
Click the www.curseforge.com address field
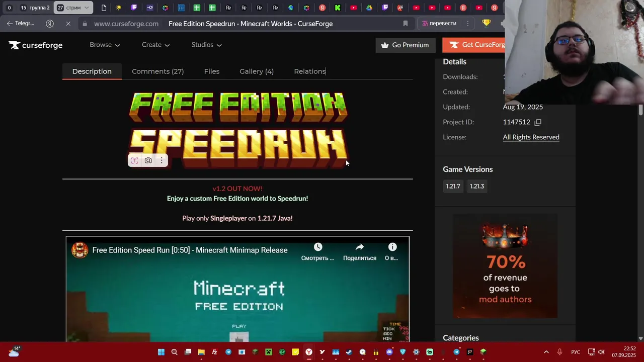(126, 24)
